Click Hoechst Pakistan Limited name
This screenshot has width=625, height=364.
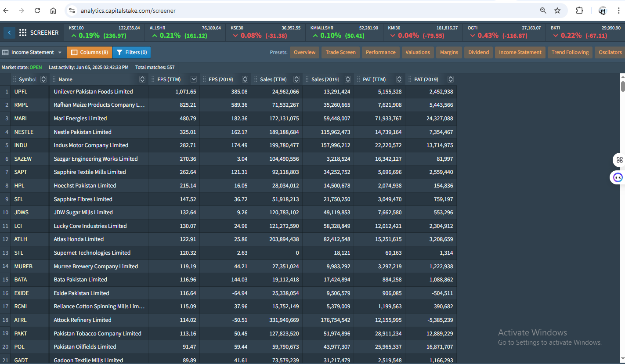85,185
